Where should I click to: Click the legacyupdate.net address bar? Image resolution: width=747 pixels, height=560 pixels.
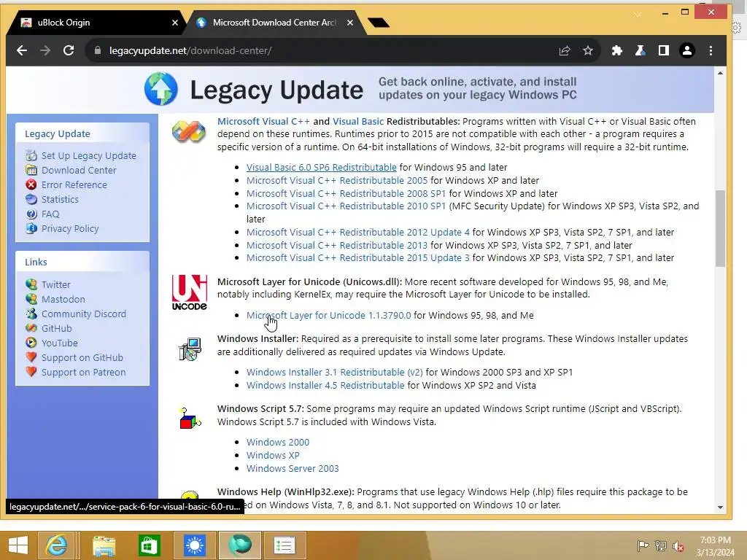tap(320, 50)
